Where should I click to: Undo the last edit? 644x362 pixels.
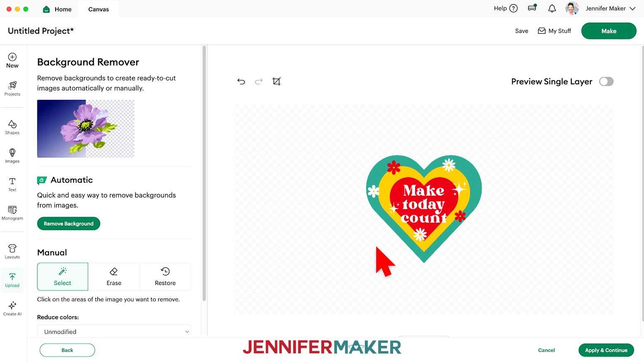coord(241,81)
